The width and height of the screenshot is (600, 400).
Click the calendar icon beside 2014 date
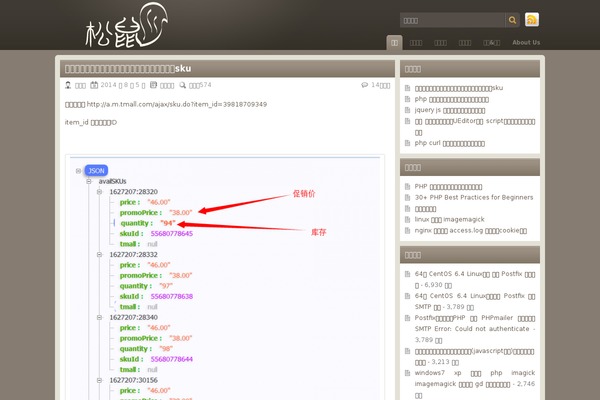[94, 85]
